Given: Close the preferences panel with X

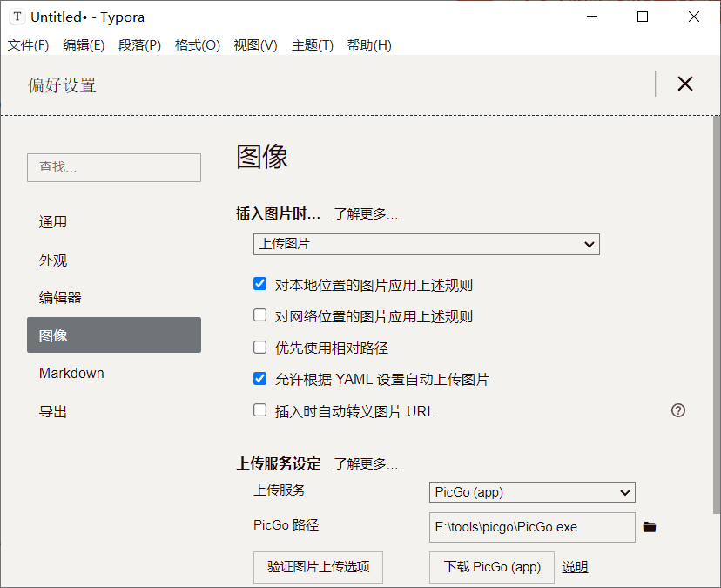Looking at the screenshot, I should 684,84.
